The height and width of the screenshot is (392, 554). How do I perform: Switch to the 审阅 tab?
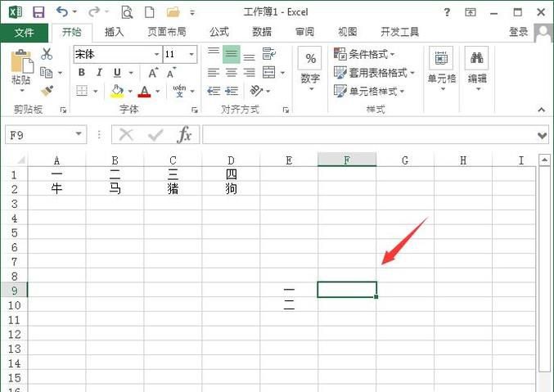click(x=304, y=32)
